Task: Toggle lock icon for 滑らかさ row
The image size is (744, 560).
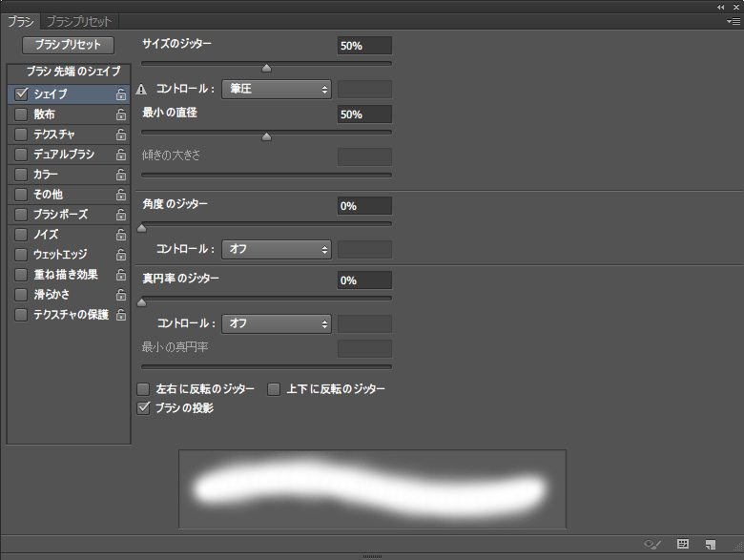Action: pos(121,295)
